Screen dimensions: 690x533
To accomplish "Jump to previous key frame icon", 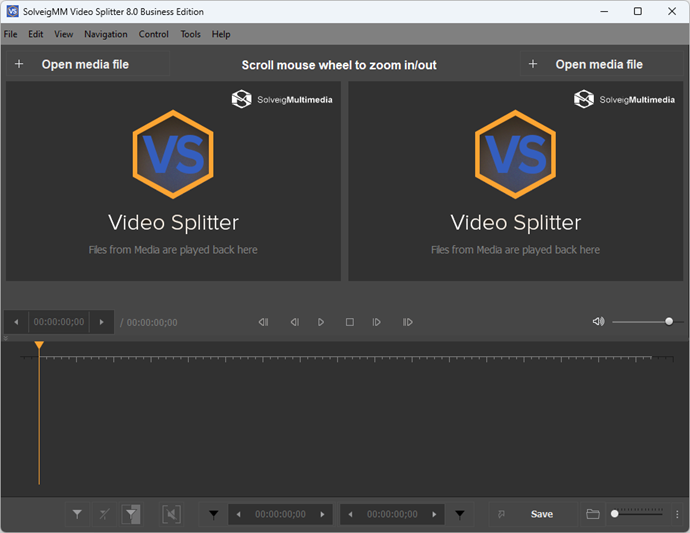I will point(263,322).
